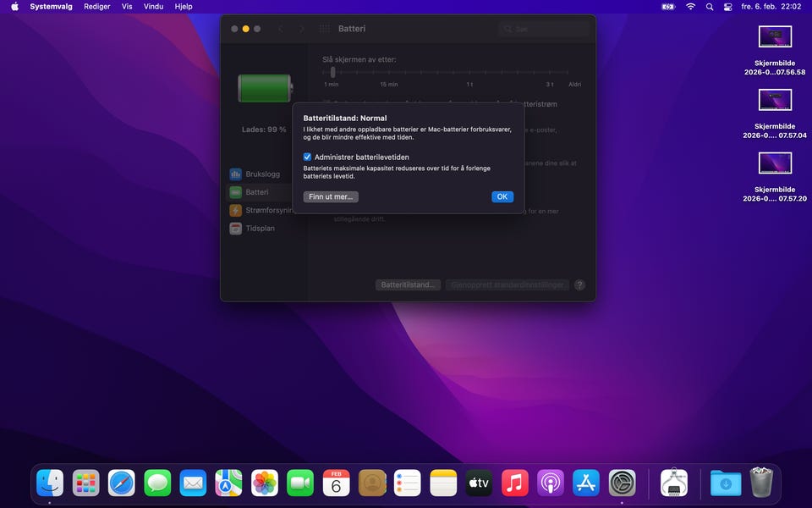The image size is (812, 508).
Task: Open the battery status menu bar item
Action: (668, 6)
